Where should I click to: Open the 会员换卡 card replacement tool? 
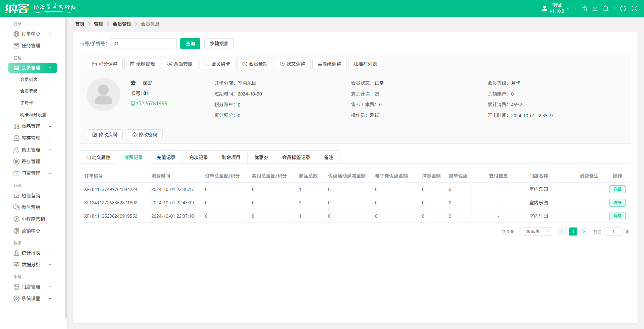pos(217,64)
